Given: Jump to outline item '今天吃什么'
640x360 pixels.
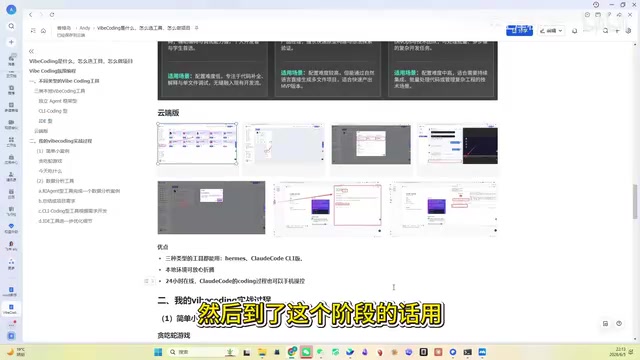Looking at the screenshot, I should (x=50, y=171).
